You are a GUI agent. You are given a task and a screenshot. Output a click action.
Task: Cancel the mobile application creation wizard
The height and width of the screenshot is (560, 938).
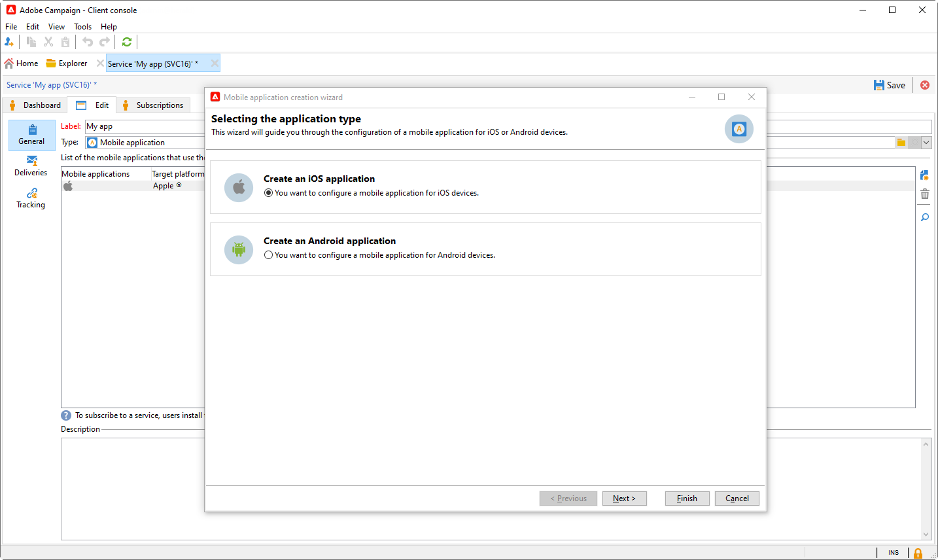point(737,499)
